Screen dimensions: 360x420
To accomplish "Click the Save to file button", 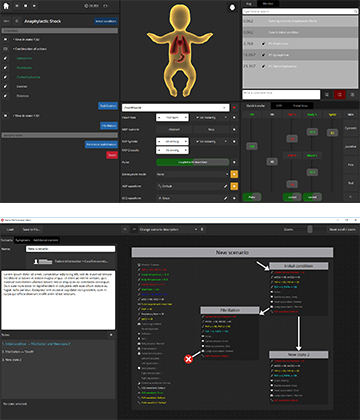I will point(31,230).
